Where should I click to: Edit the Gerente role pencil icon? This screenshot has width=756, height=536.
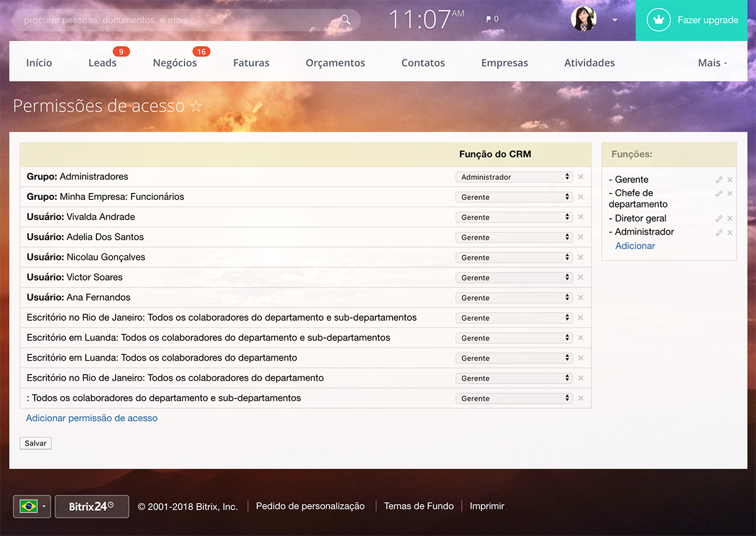pyautogui.click(x=719, y=180)
